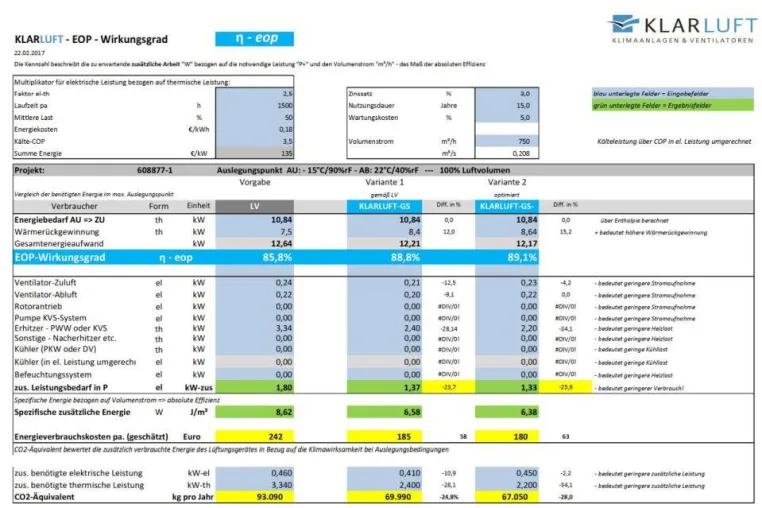Select Gesamtenergieaufwand Variante 2 value 12,17
Viewport: 762px width, 508px height.
(506, 244)
